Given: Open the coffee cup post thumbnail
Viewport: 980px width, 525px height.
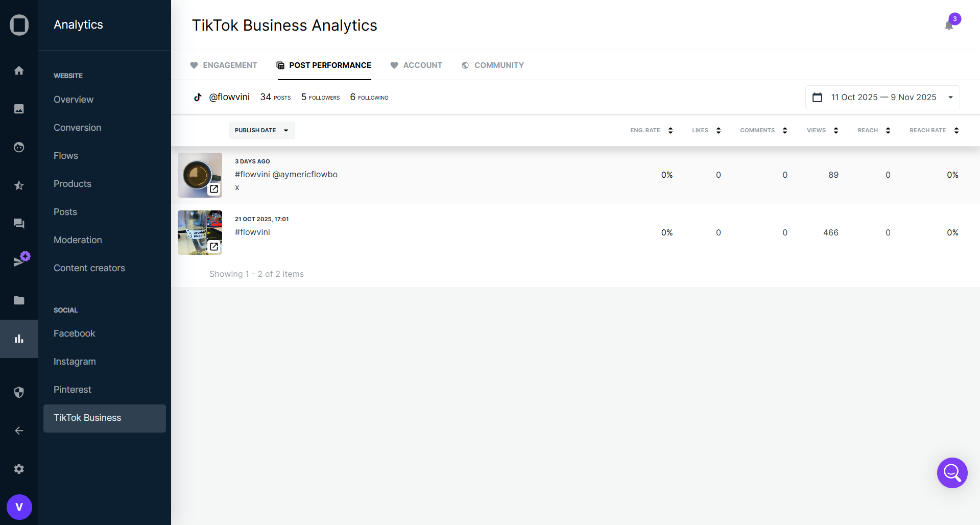Looking at the screenshot, I should [200, 175].
